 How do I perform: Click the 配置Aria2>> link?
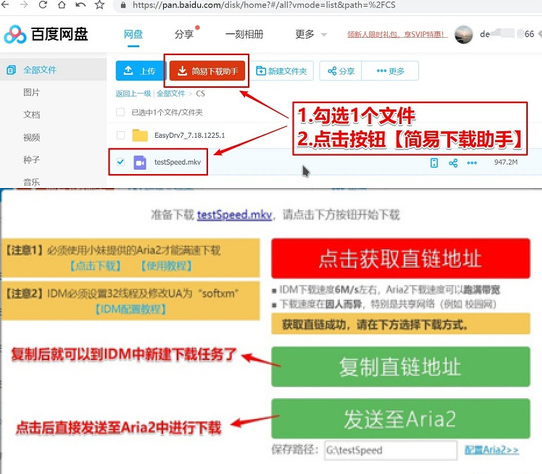pos(492,449)
